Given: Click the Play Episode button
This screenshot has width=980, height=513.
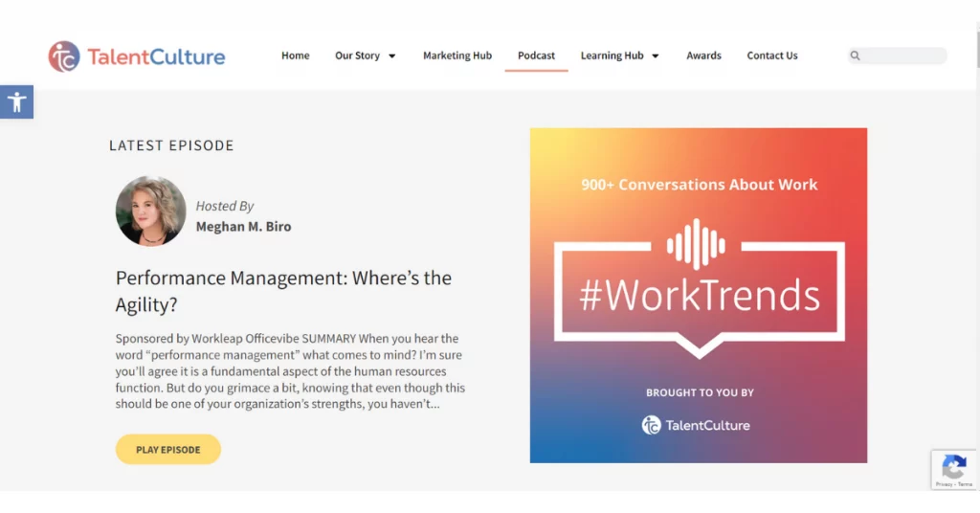Looking at the screenshot, I should (168, 449).
